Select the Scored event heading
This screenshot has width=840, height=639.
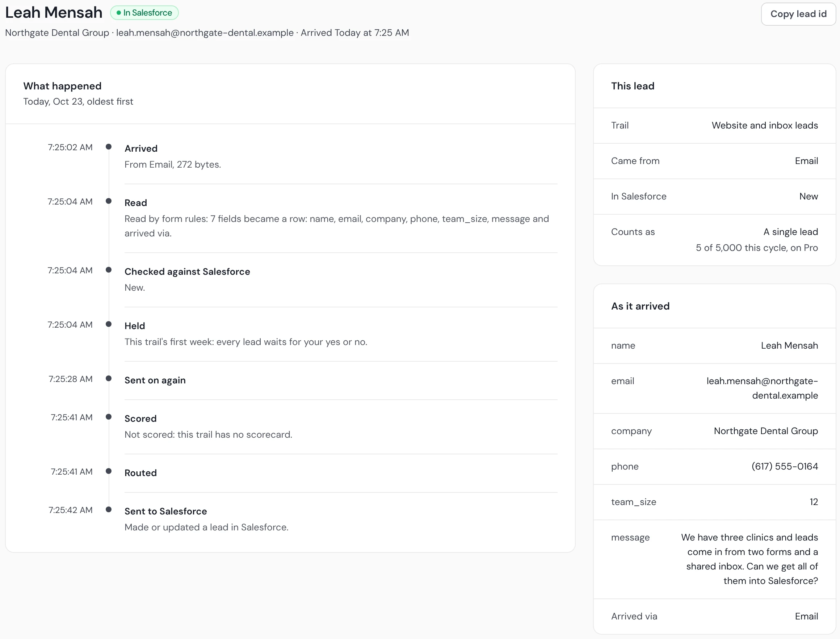tap(140, 419)
